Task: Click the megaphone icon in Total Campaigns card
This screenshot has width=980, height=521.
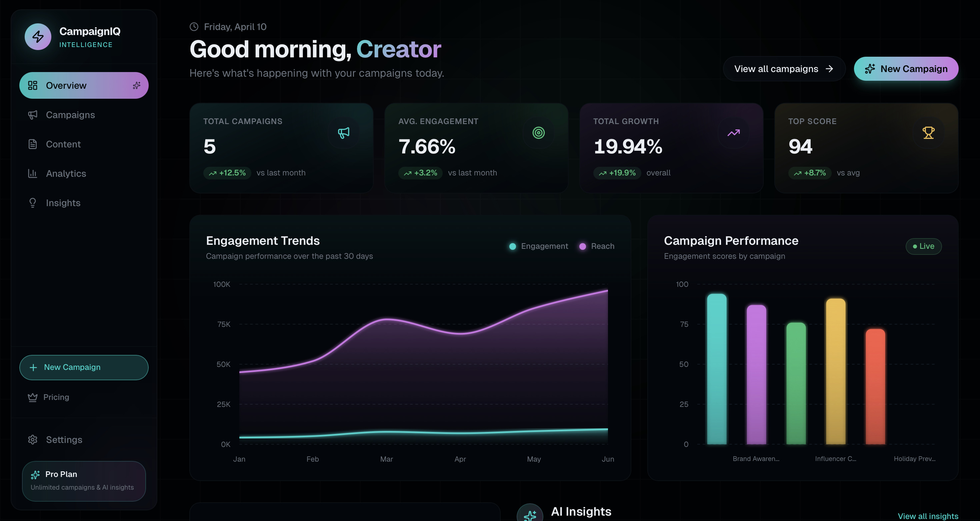Action: [x=344, y=133]
